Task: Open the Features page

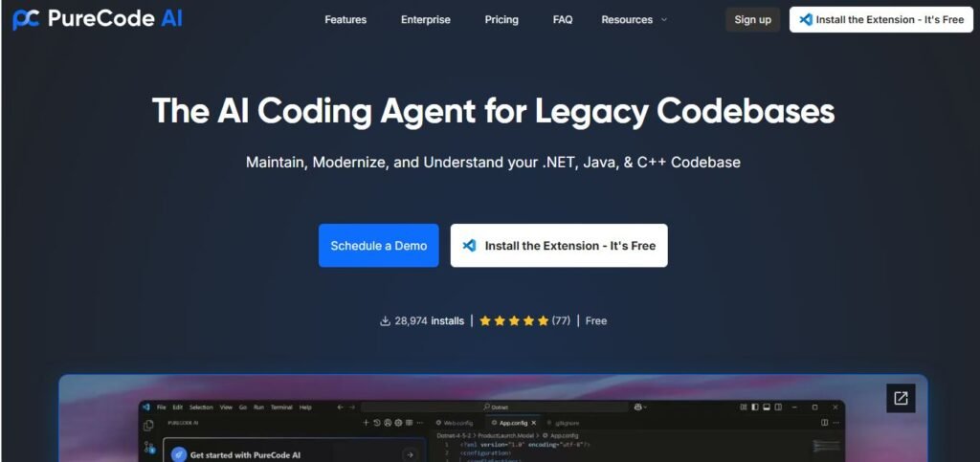Action: click(345, 19)
